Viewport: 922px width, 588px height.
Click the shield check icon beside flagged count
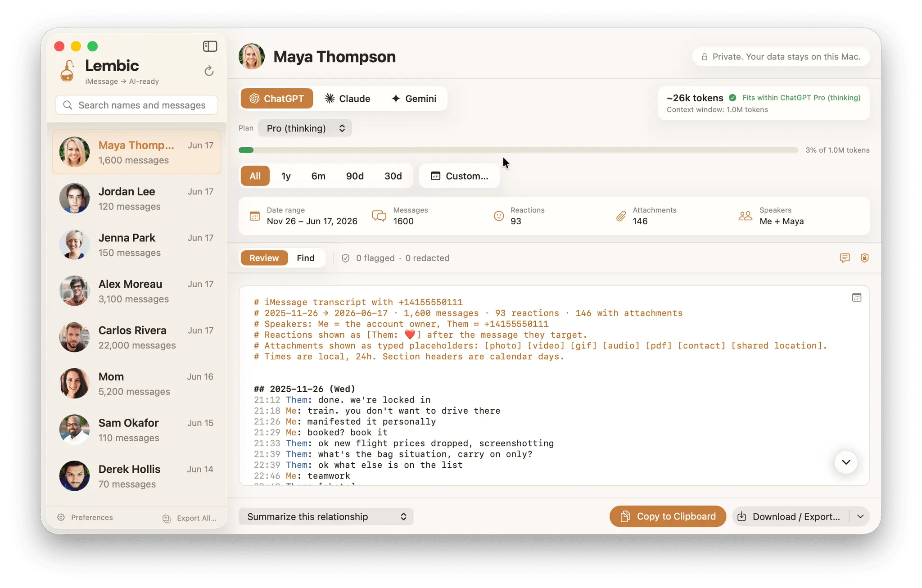click(x=346, y=258)
